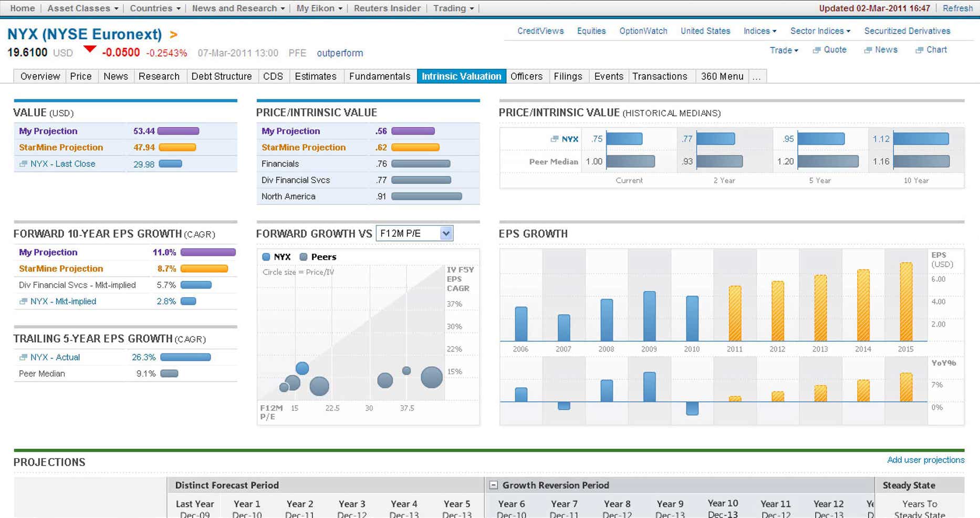980x518 pixels.
Task: Open the My Eikon menu
Action: tap(319, 8)
